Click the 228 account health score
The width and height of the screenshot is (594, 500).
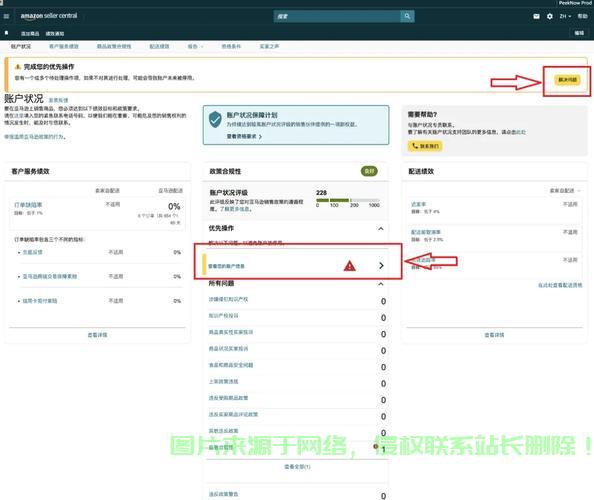coord(321,193)
